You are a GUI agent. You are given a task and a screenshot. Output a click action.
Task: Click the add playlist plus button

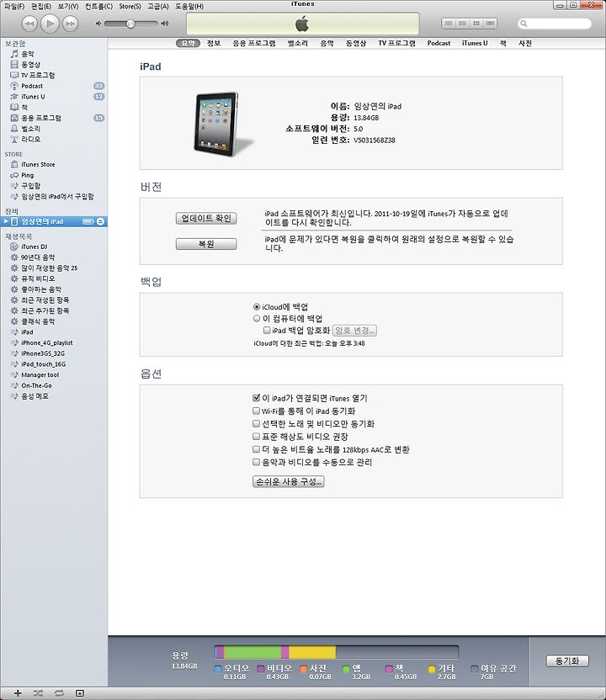tap(18, 693)
